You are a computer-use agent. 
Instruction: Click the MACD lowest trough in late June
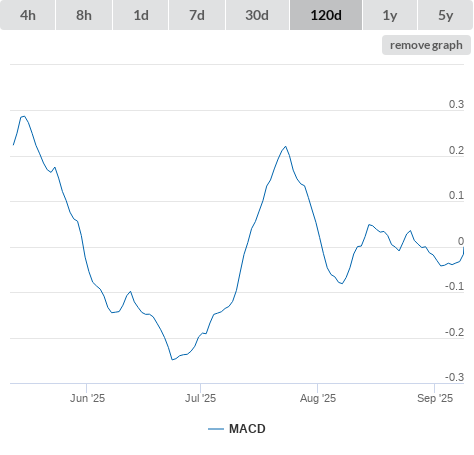172,360
